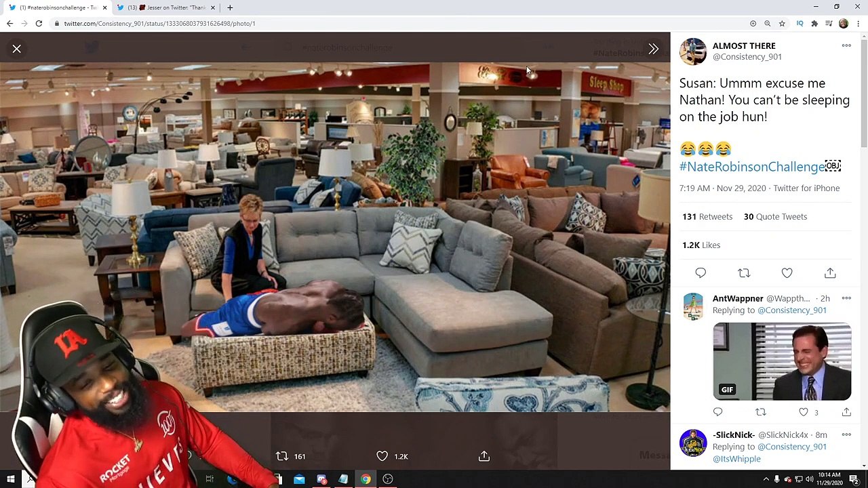Open the AntWappner profile name

coord(738,298)
